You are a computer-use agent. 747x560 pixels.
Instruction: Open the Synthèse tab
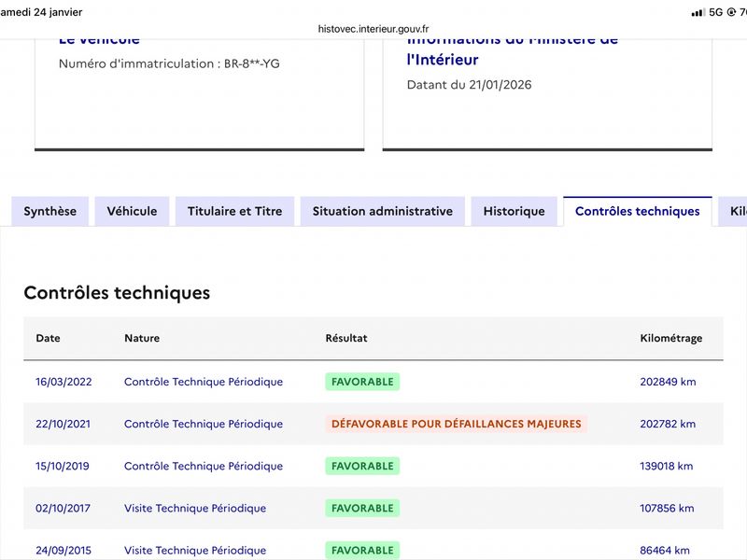tap(50, 211)
